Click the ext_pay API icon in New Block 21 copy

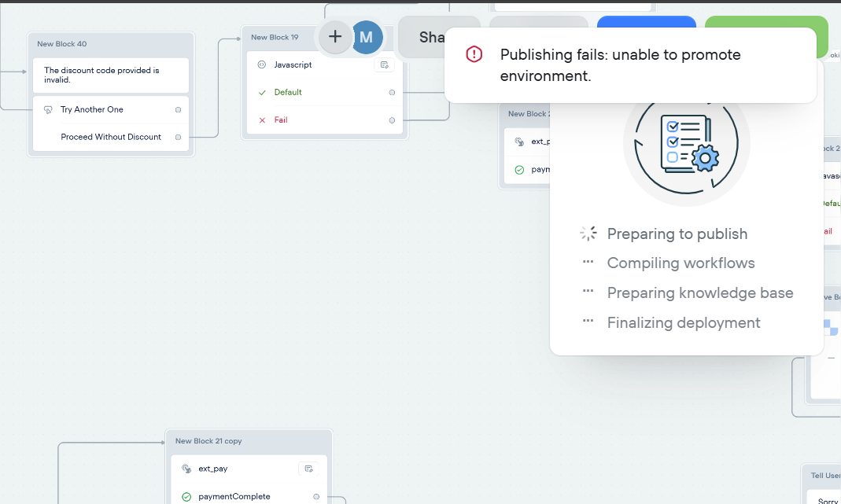tap(187, 468)
